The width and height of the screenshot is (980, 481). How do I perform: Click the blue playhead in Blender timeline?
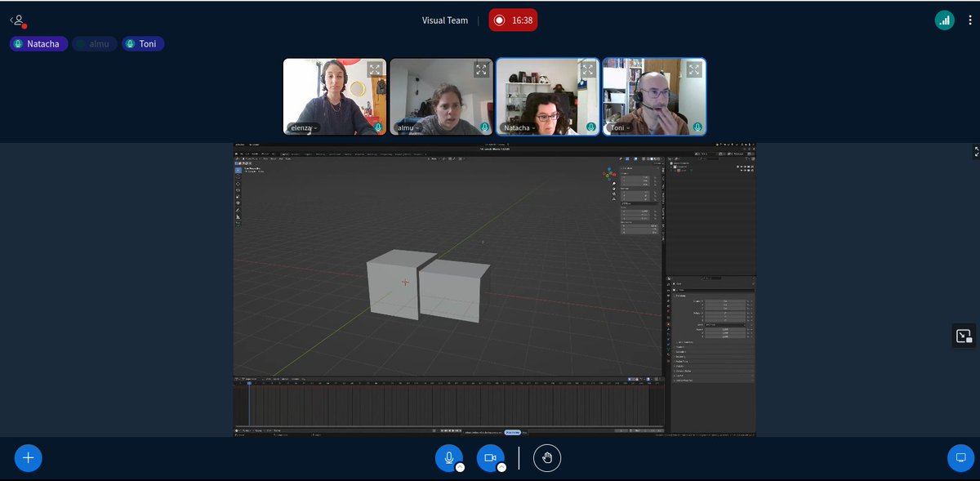pyautogui.click(x=249, y=384)
